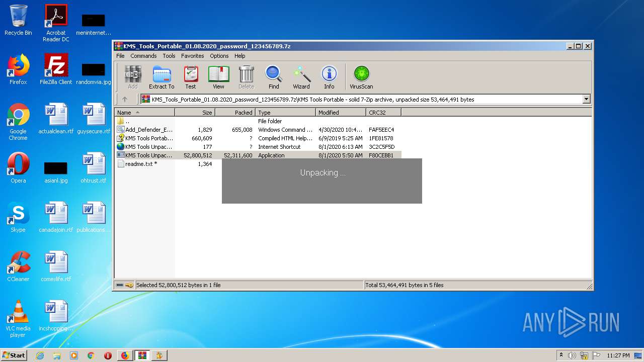Viewport: 644px width, 362px height.
Task: Sort by Type column header
Action: pyautogui.click(x=286, y=113)
